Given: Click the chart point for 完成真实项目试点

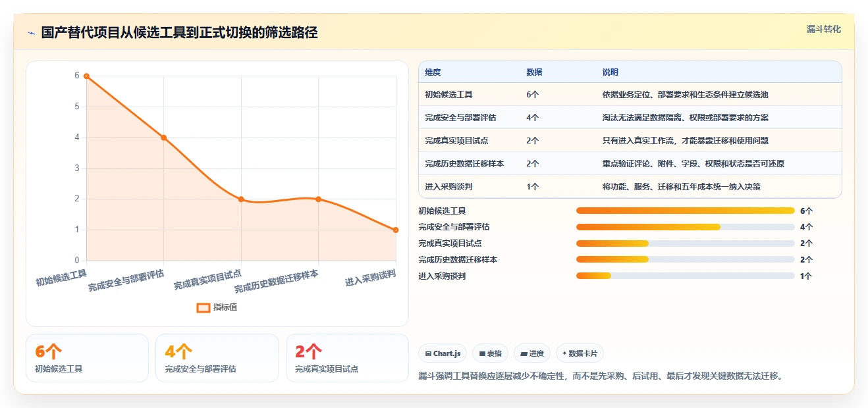Looking at the screenshot, I should pyautogui.click(x=241, y=199).
